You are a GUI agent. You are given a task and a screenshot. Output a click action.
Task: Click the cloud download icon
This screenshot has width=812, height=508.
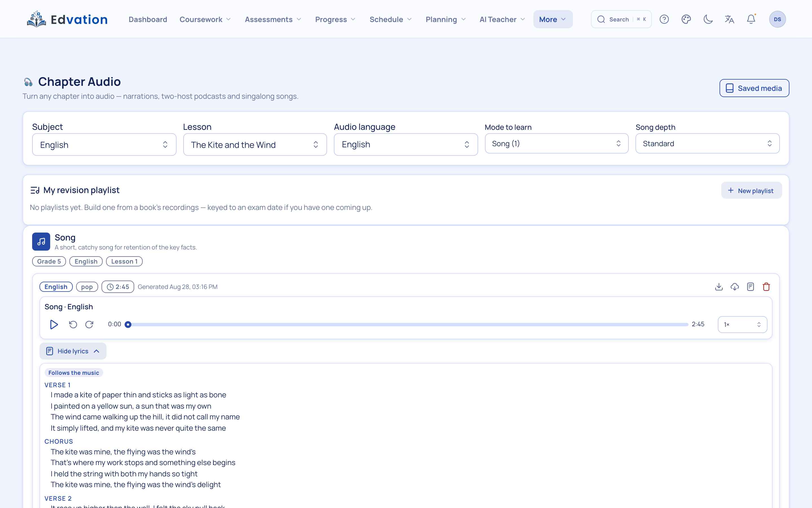735,286
